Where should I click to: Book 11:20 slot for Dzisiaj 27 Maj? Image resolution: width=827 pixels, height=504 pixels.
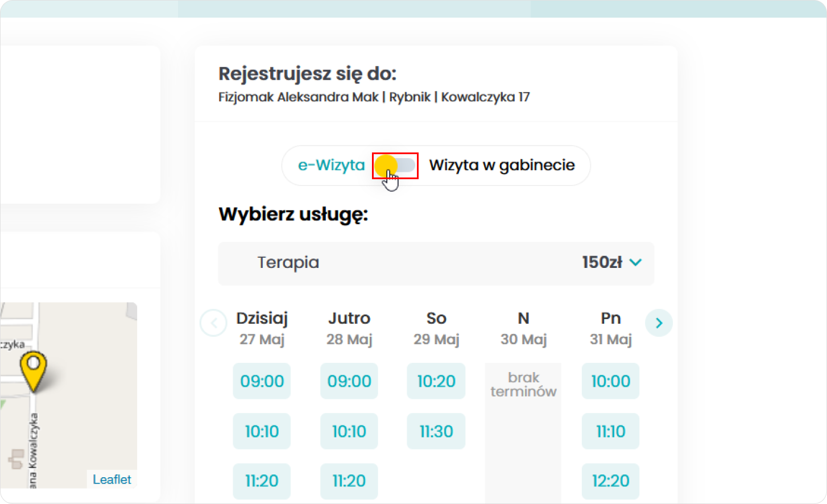(262, 481)
